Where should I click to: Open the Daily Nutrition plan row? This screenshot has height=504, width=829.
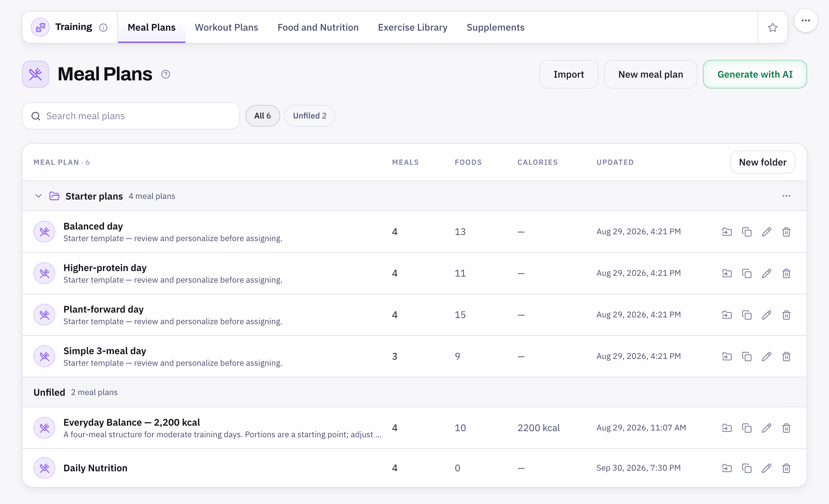click(414, 468)
